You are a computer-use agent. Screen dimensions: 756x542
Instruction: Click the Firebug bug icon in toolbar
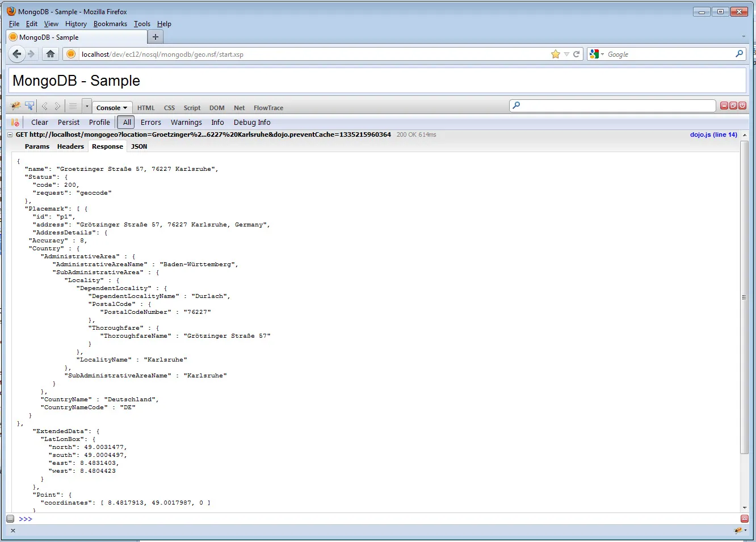15,106
